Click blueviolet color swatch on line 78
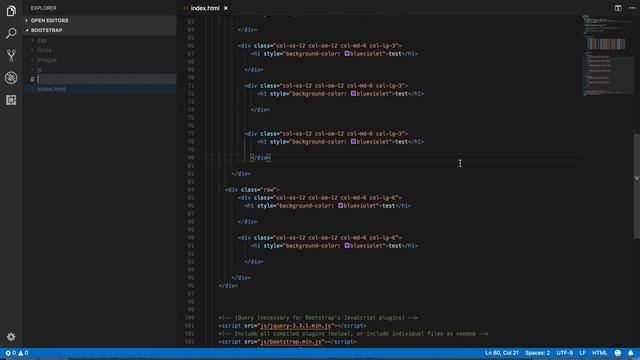This screenshot has width=640, height=360. point(353,142)
